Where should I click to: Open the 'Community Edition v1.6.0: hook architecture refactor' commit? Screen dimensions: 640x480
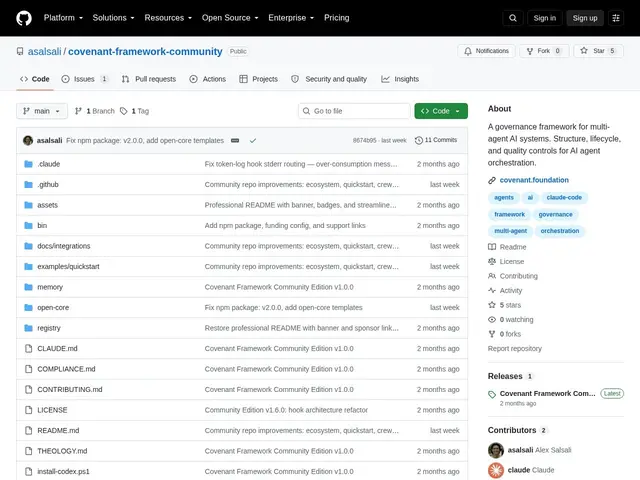tap(286, 410)
